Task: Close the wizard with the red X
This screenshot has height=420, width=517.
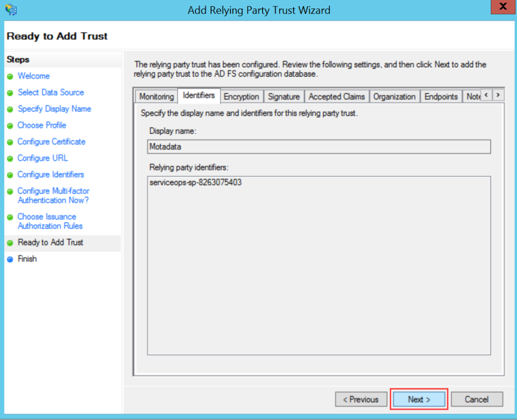Action: (502, 8)
